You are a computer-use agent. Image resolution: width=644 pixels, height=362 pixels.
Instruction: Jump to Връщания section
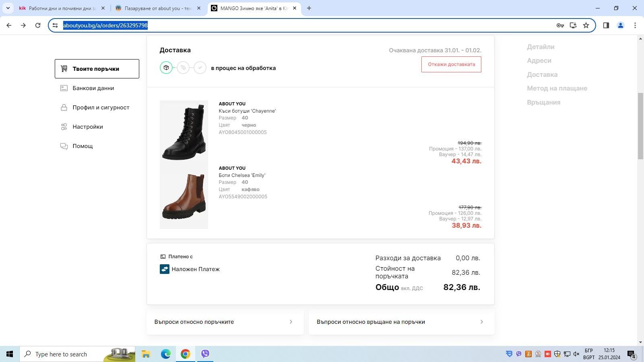pyautogui.click(x=543, y=102)
